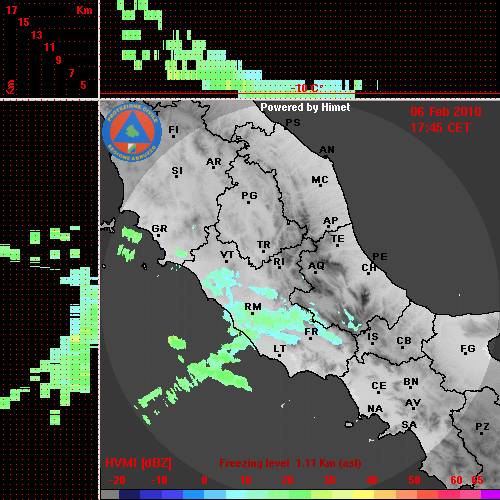Click the '13' height scale label
The height and width of the screenshot is (500, 500).
37,35
